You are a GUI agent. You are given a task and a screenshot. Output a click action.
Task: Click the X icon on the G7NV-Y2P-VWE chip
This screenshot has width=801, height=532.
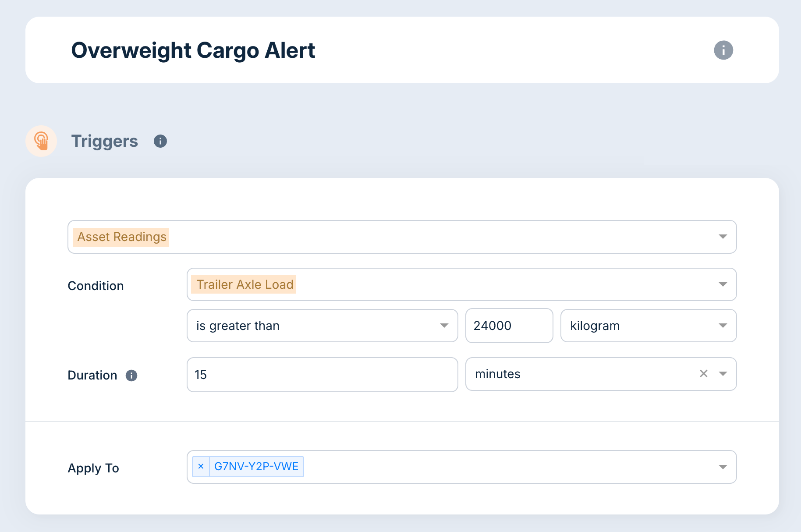(x=201, y=467)
